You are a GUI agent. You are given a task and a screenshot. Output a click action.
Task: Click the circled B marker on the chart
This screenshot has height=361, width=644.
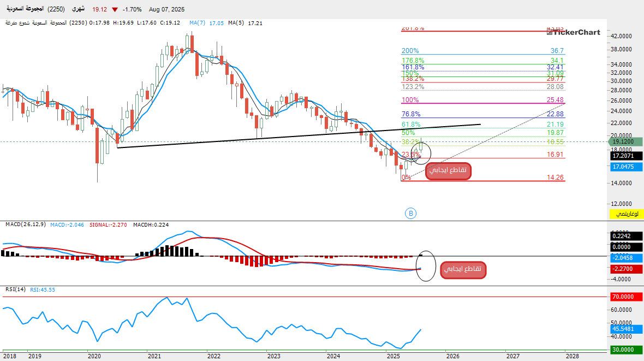coord(411,213)
